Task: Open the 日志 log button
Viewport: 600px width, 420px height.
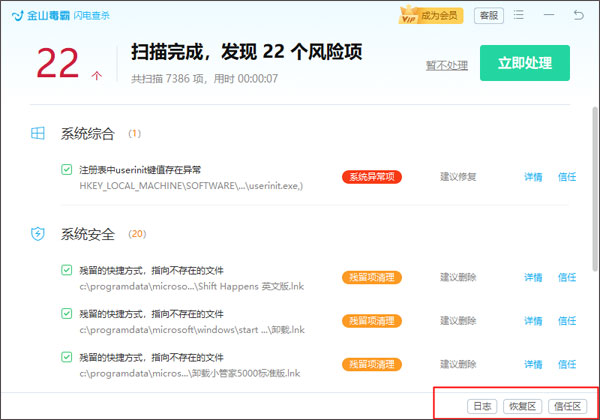Action: (x=482, y=406)
